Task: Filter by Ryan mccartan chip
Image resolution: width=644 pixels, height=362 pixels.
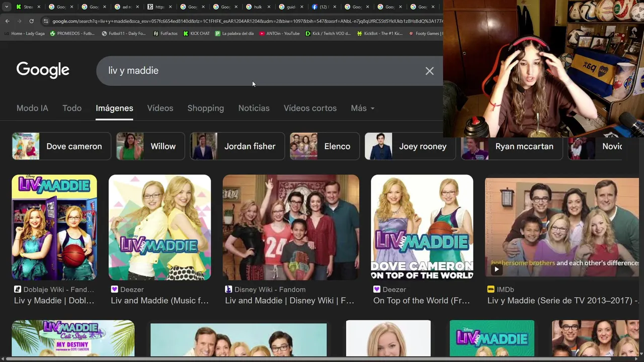Action: click(512, 146)
